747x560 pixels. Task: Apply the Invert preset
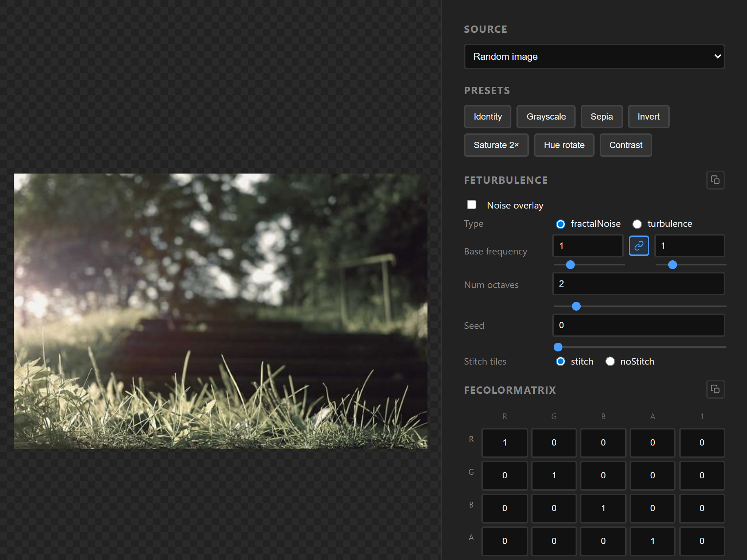coord(649,117)
